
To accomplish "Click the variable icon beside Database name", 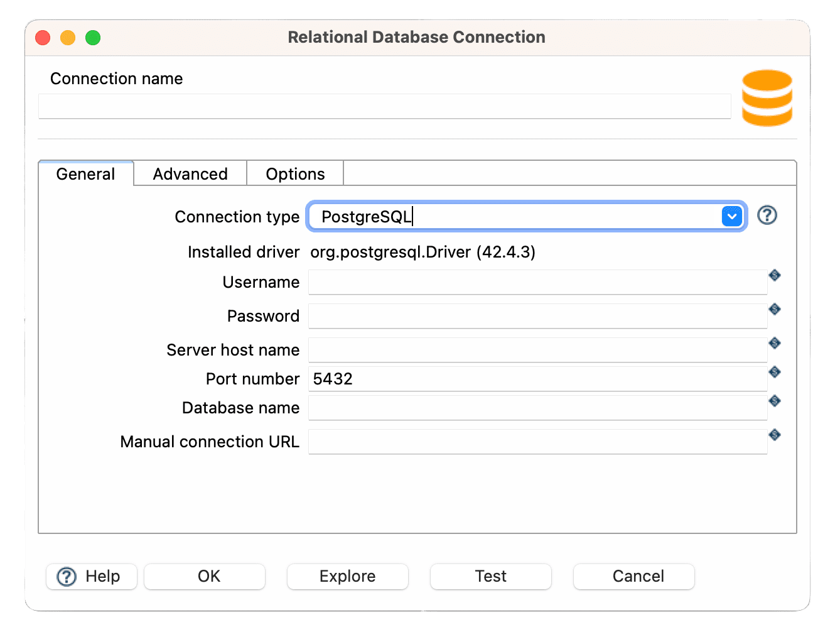I will click(775, 401).
